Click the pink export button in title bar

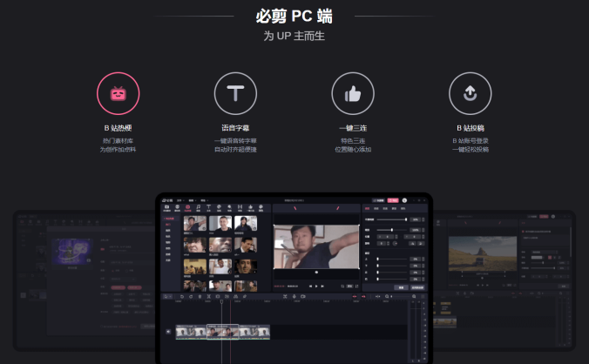tap(393, 200)
